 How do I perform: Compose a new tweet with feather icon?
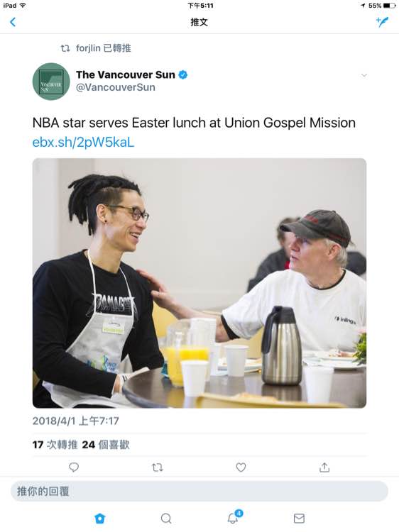tap(382, 22)
